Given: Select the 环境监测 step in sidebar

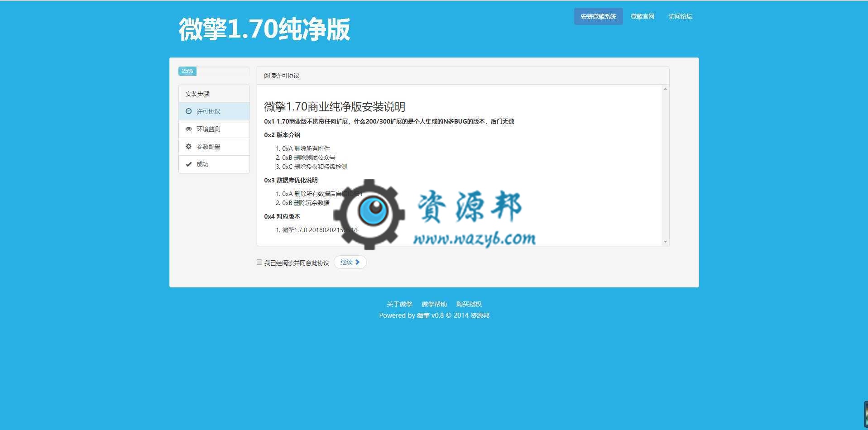Looking at the screenshot, I should coord(214,129).
